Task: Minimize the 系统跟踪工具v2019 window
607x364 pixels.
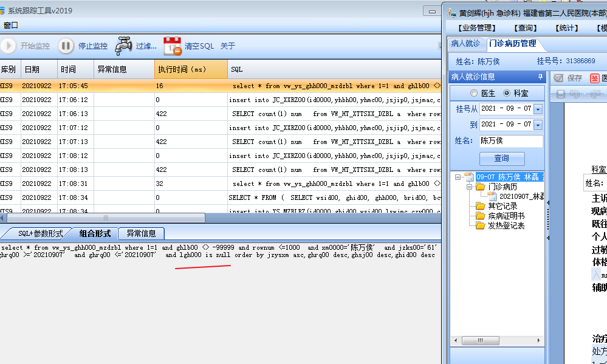Action: coord(432,11)
